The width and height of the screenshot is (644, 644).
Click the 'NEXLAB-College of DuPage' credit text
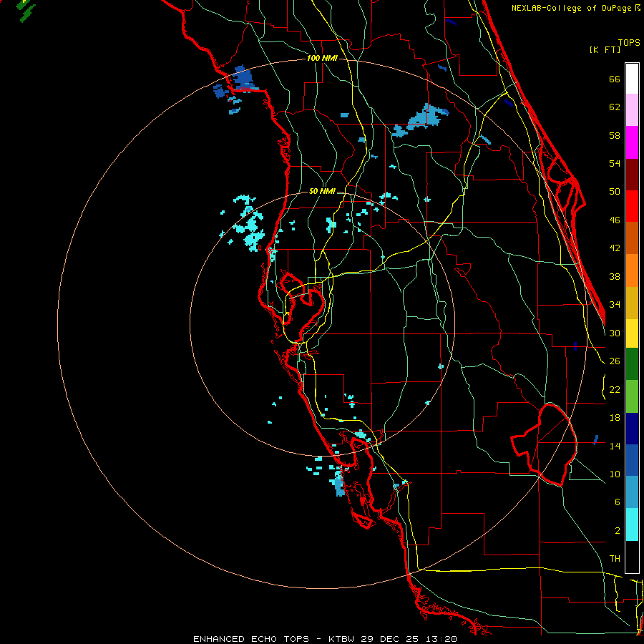(572, 8)
